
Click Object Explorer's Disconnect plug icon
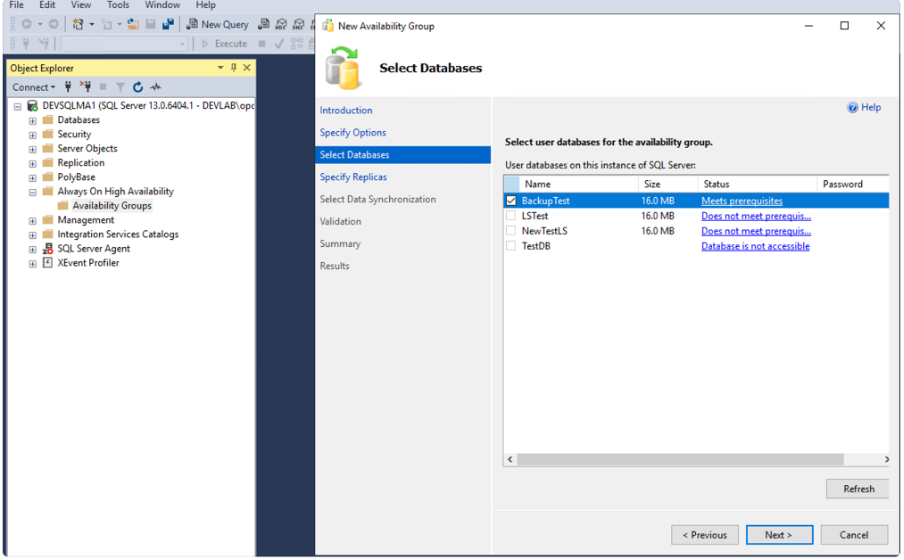[85, 87]
